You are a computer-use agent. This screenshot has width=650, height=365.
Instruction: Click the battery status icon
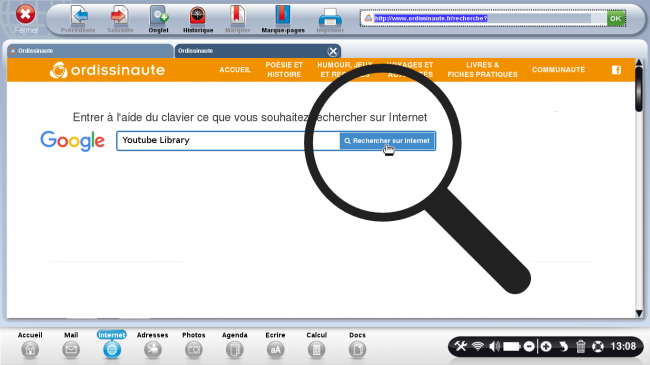[512, 346]
